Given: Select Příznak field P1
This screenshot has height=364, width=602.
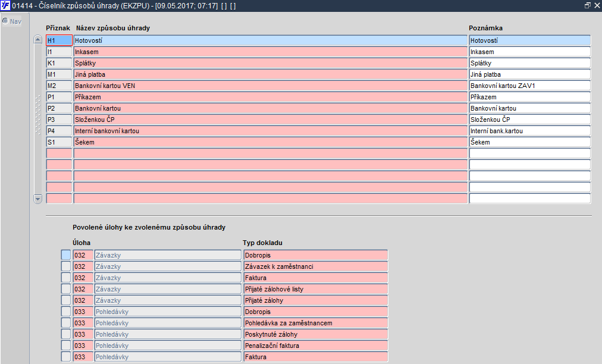Looking at the screenshot, I should pos(59,97).
